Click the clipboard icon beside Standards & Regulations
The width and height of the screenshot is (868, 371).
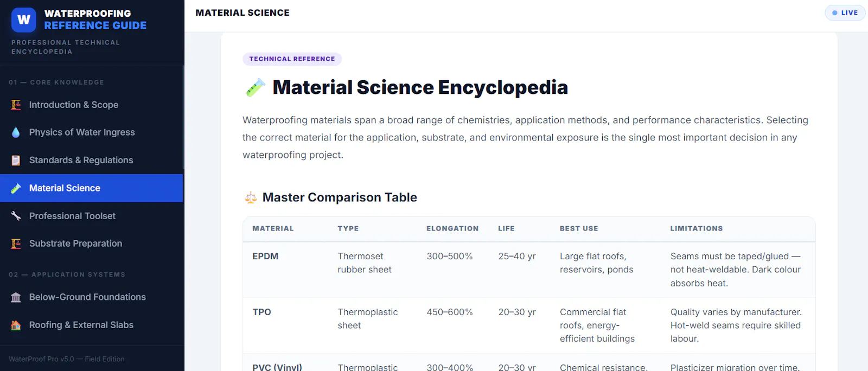coord(16,160)
